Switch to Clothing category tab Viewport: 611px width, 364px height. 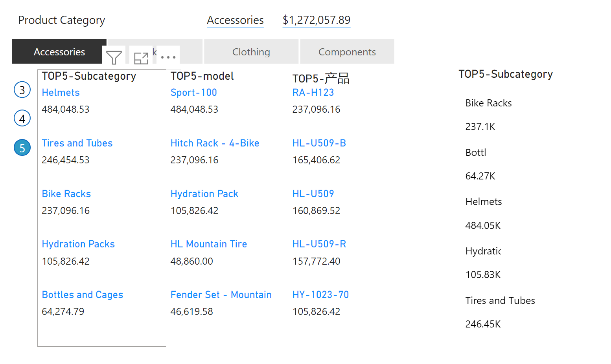(x=251, y=51)
